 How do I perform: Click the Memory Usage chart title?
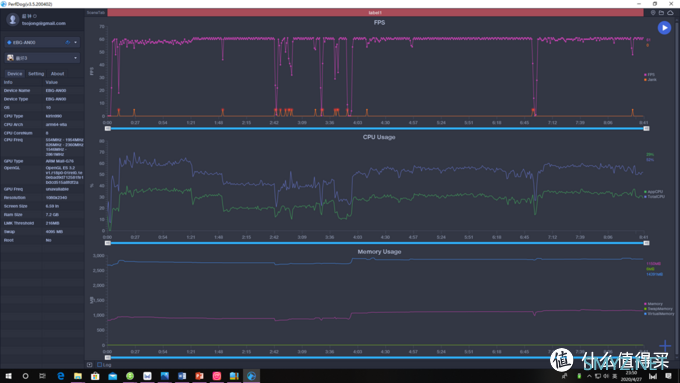pos(379,252)
